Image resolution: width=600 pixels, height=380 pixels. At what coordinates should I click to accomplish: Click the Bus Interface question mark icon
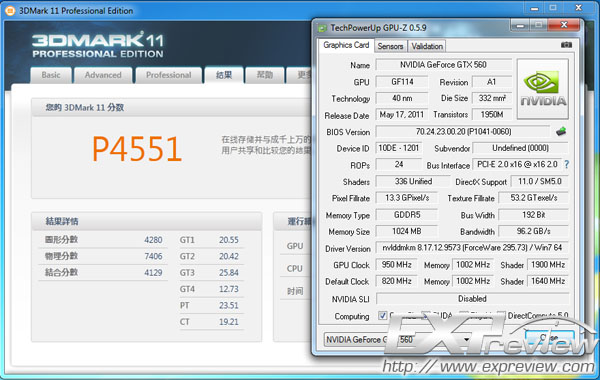567,165
